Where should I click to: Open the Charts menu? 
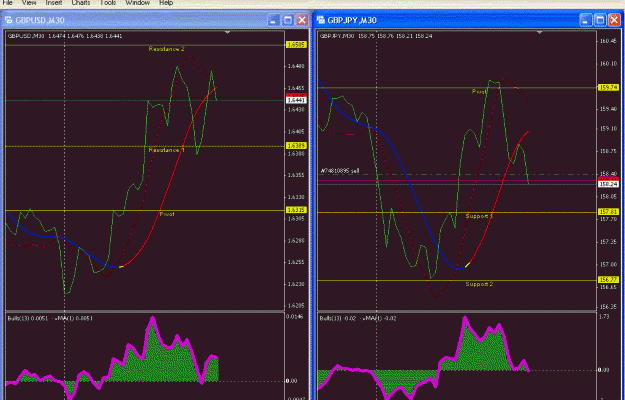pos(81,2)
